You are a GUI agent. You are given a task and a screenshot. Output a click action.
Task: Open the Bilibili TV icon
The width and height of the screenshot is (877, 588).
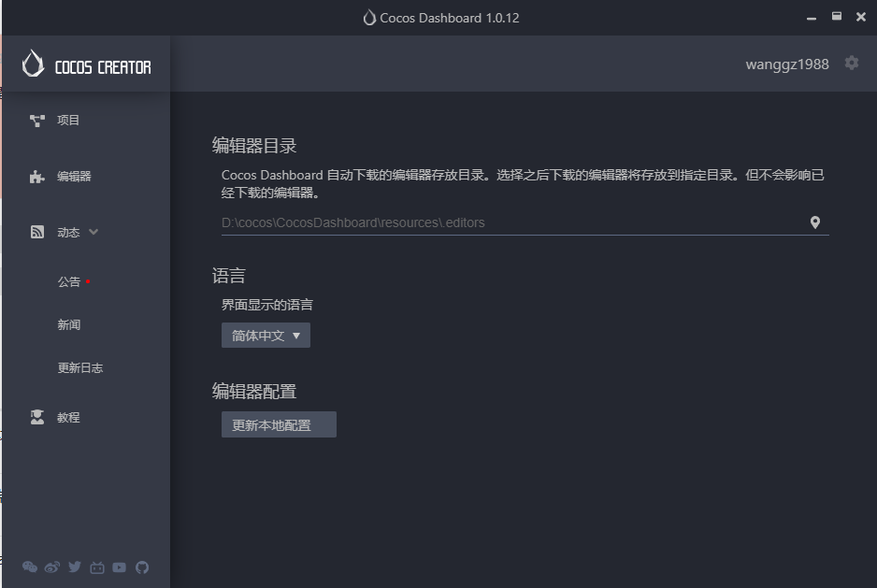pos(96,567)
